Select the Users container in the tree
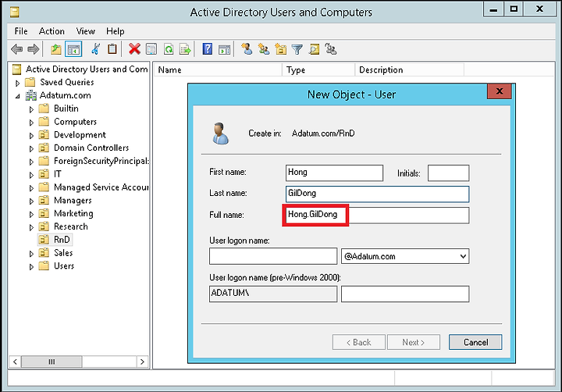Viewport: 562px width, 392px height. coord(64,265)
